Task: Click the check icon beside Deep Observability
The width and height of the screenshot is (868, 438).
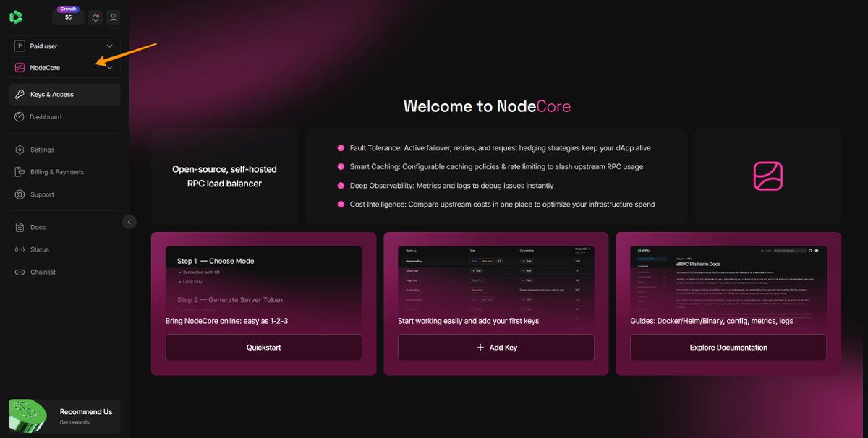Action: [341, 185]
